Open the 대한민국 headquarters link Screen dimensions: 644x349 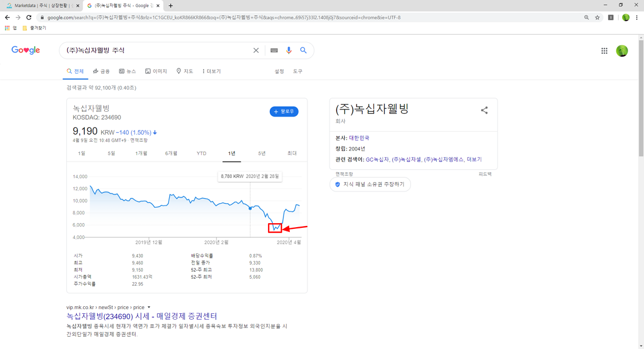pos(359,138)
